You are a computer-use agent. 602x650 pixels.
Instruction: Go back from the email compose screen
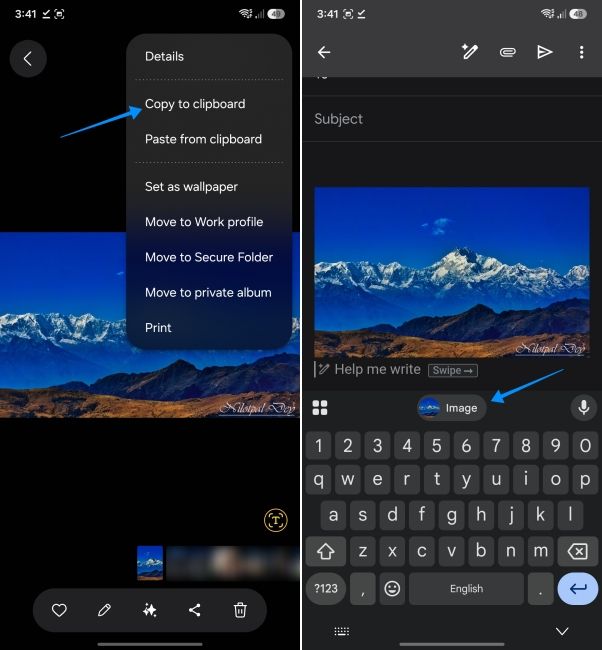coord(324,52)
